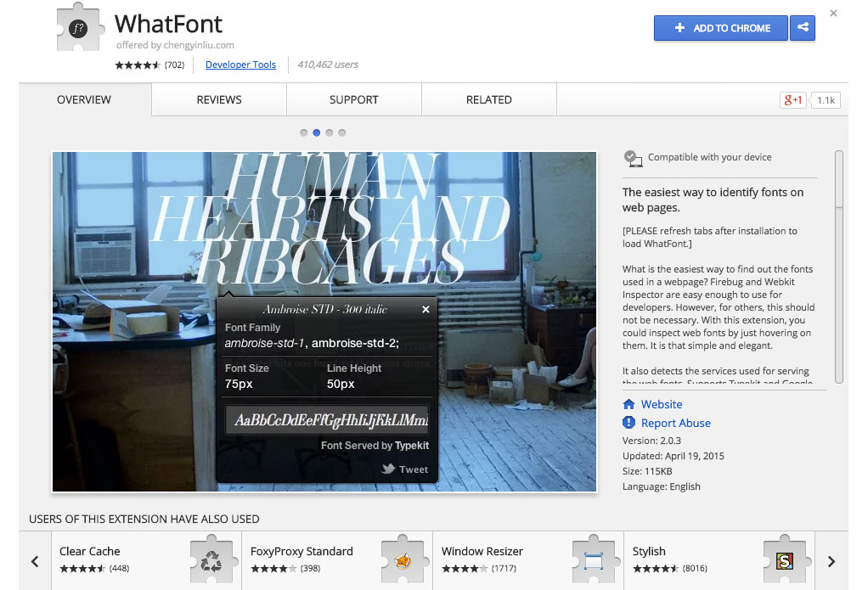Open the Report Abuse link
This screenshot has height=590, width=868.
coord(675,423)
